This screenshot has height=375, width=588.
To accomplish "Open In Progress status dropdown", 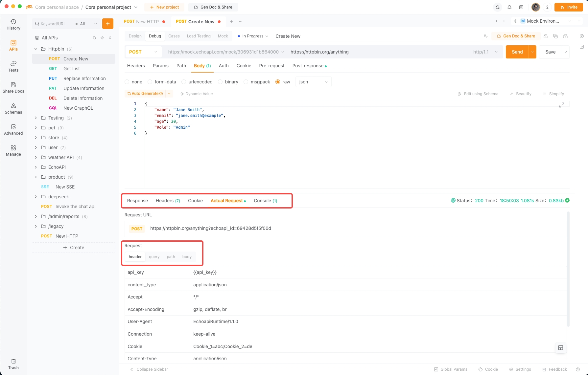I will coord(253,36).
